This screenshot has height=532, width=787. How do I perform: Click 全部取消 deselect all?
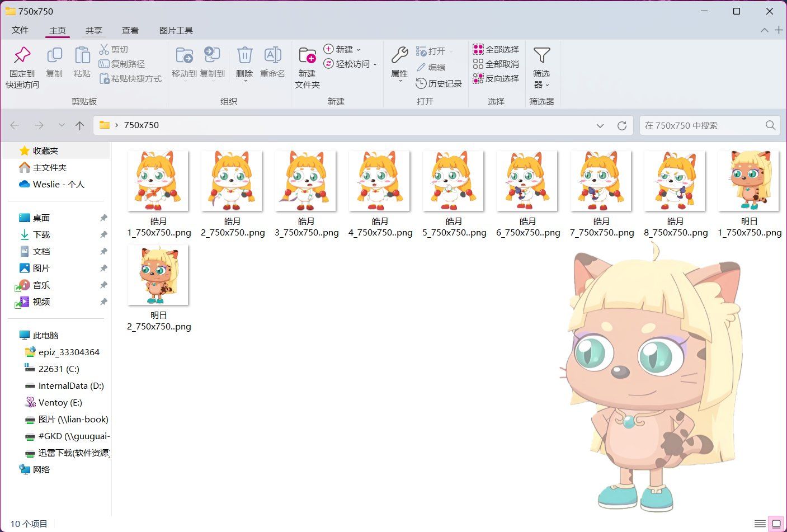(496, 64)
